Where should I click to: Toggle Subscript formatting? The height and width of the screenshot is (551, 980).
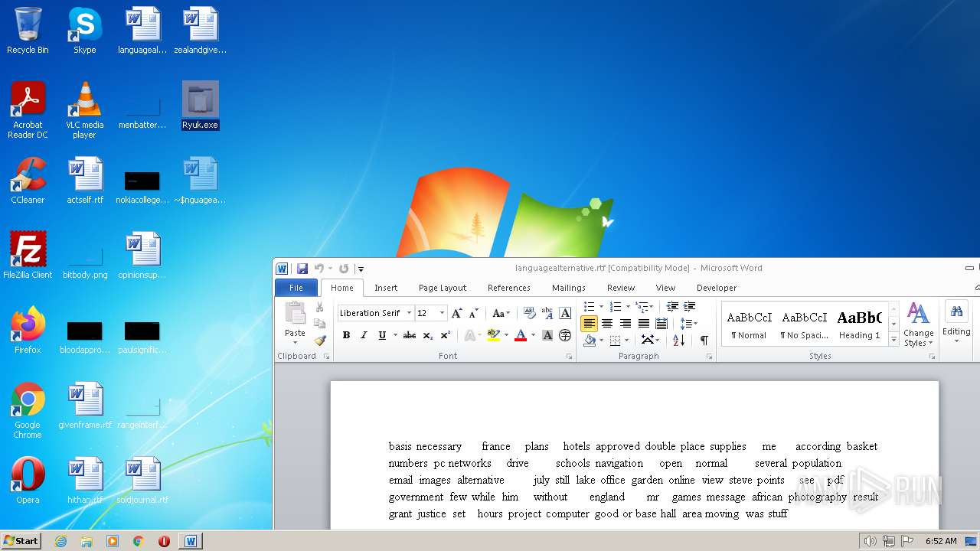[x=427, y=335]
